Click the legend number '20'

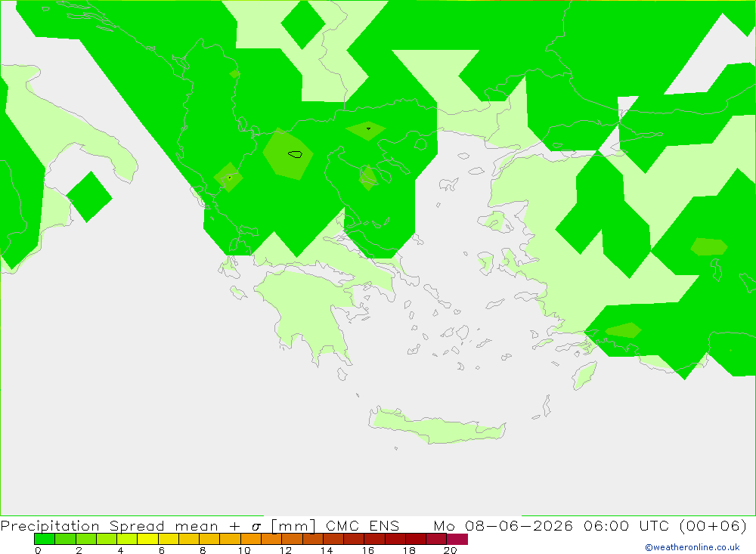point(451,550)
